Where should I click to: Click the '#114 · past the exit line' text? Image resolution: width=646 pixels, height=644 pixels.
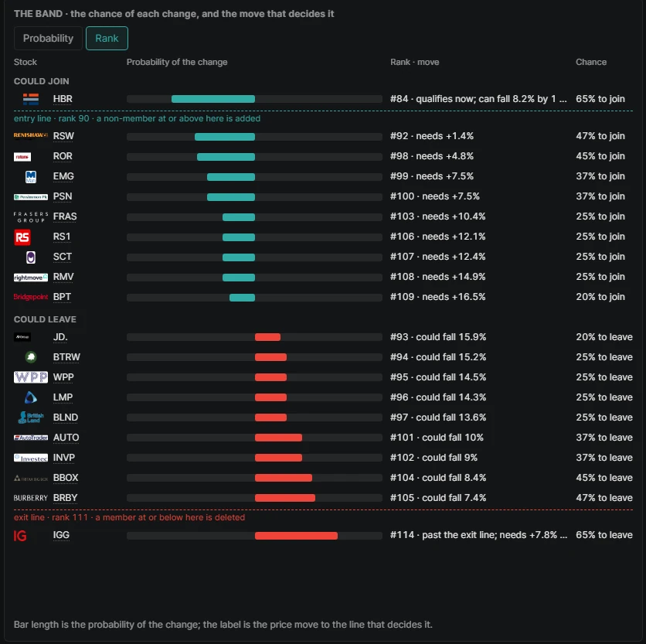[x=479, y=535]
